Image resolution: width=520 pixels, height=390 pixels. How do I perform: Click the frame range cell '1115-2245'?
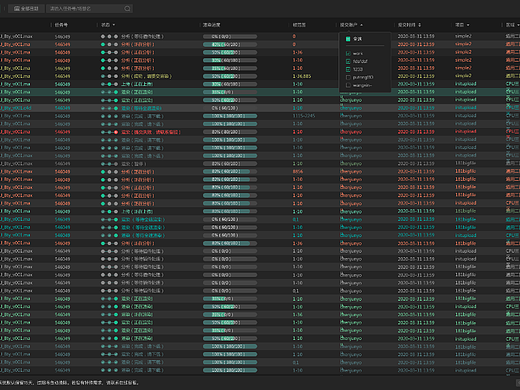pyautogui.click(x=304, y=116)
